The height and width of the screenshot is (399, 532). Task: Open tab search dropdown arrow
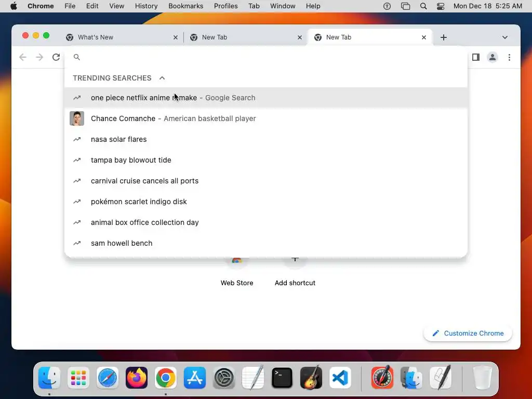(505, 37)
